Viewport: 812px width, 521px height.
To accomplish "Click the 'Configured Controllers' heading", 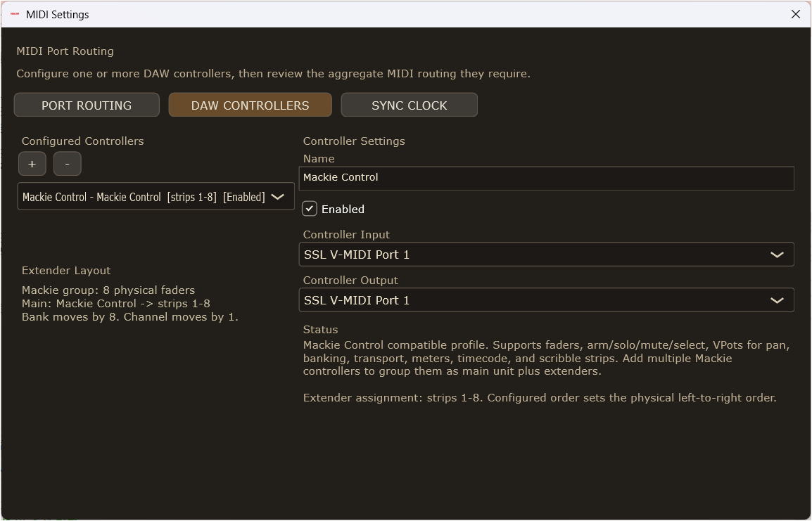I will point(83,141).
